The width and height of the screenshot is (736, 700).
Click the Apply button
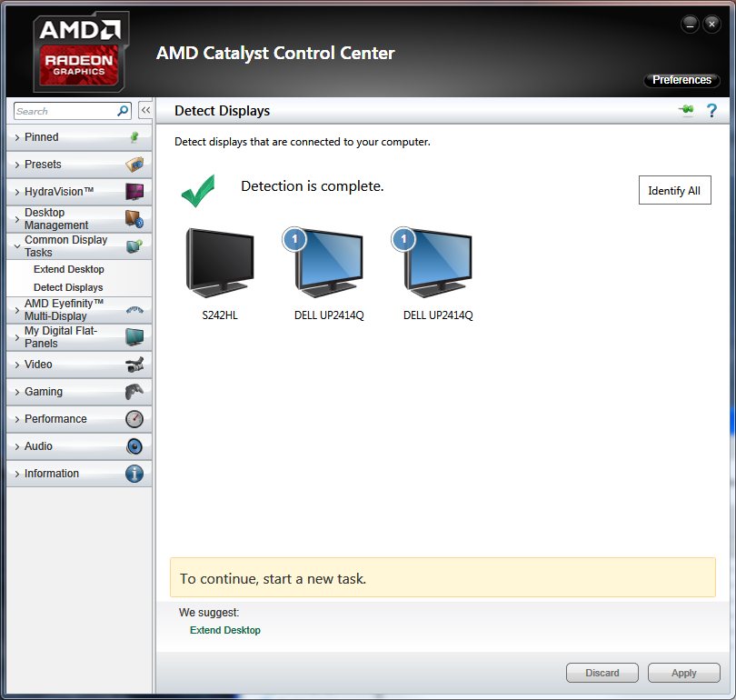tap(684, 673)
